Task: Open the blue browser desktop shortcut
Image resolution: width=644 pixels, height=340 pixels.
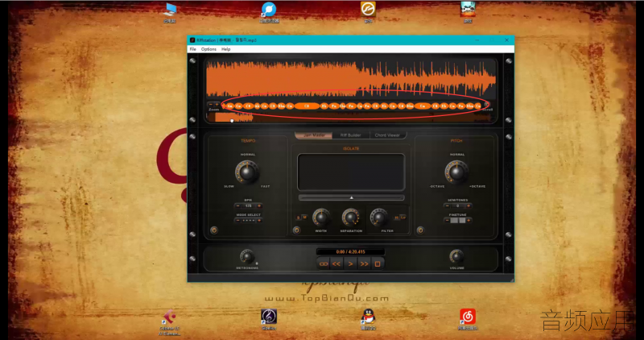Action: (x=269, y=12)
